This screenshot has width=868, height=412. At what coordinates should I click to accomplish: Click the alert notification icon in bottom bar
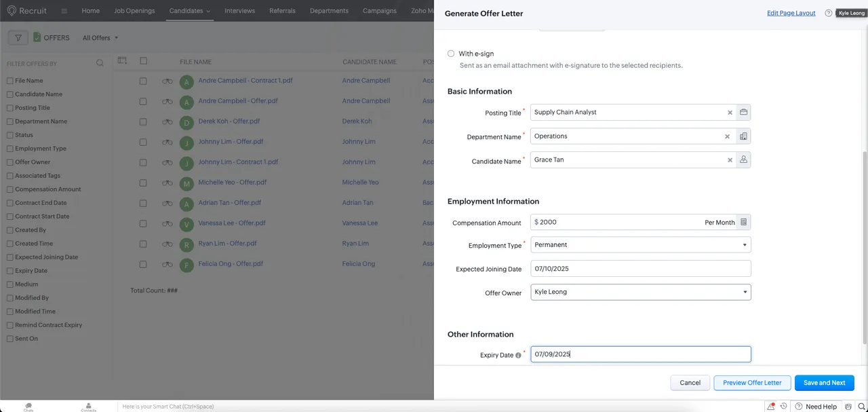coord(771,407)
